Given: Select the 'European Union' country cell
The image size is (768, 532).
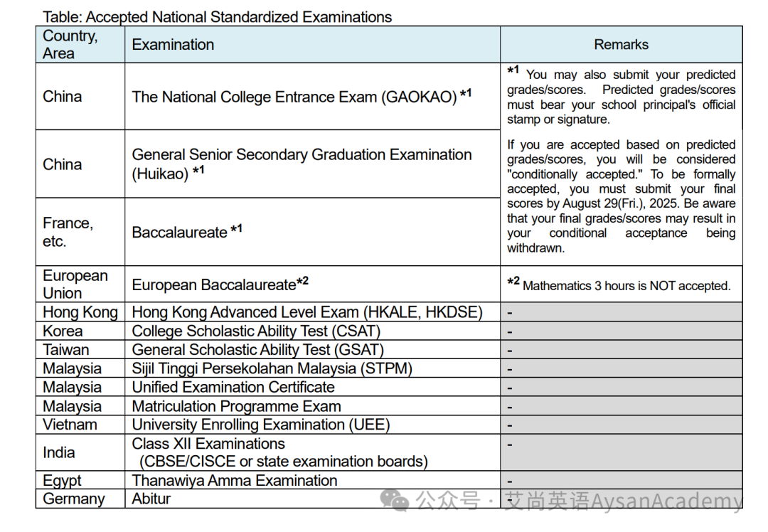Looking at the screenshot, I should (x=80, y=284).
